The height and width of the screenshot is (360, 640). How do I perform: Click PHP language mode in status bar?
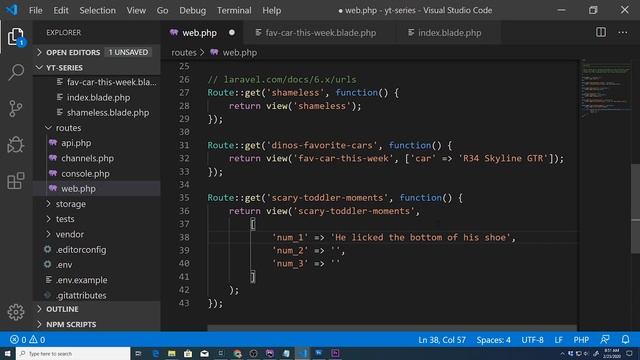click(x=581, y=340)
